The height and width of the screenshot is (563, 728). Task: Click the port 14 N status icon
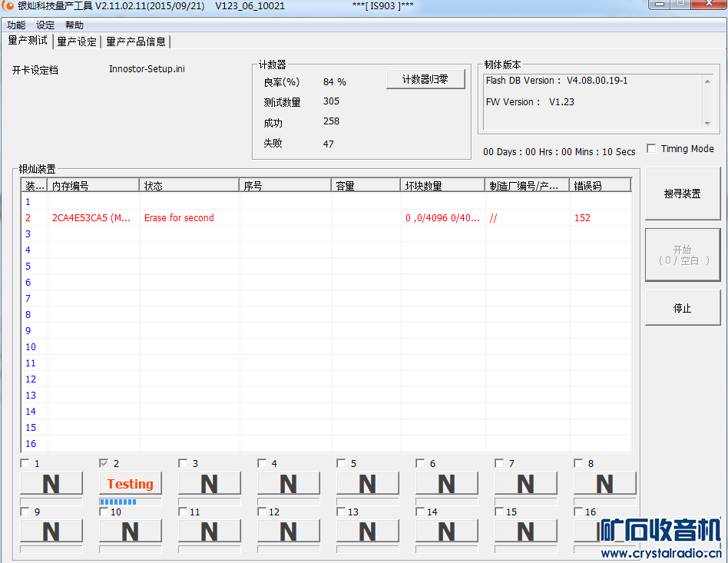(x=446, y=532)
